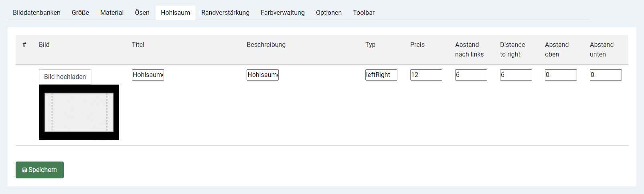Click the Preis field showing 12
The width and height of the screenshot is (644, 194).
(426, 75)
